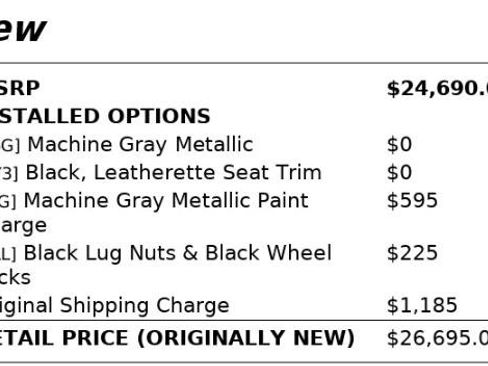Click the bracketed code before Black, Leatherette

point(9,174)
